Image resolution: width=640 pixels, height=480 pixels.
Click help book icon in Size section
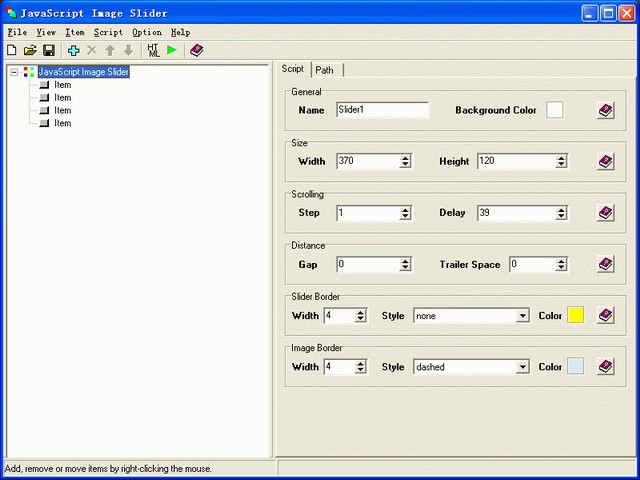coord(605,161)
